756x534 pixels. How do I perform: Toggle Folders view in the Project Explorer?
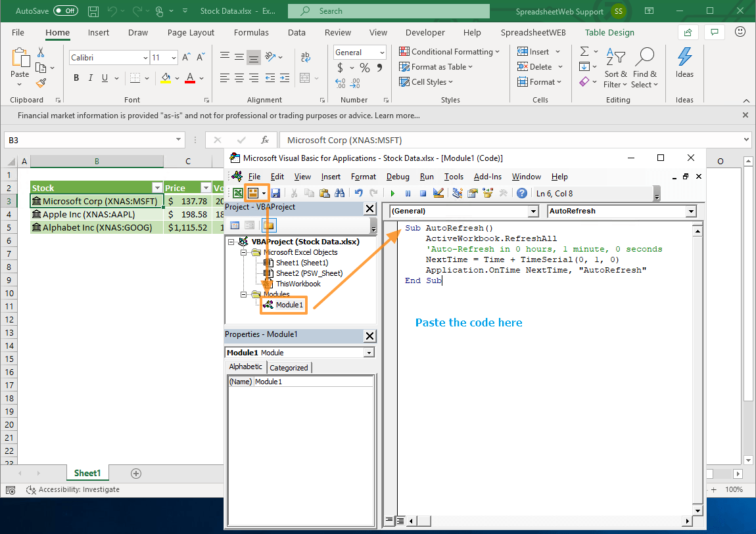pos(269,225)
